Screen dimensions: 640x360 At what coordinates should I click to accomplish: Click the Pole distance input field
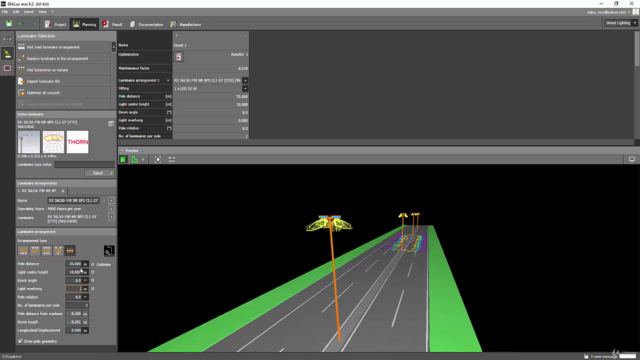(x=74, y=264)
